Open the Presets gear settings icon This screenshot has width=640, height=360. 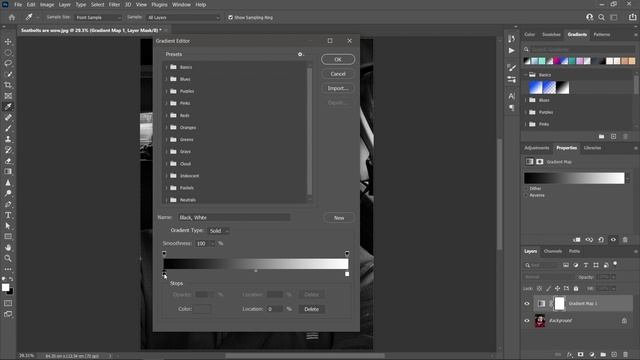pyautogui.click(x=300, y=54)
